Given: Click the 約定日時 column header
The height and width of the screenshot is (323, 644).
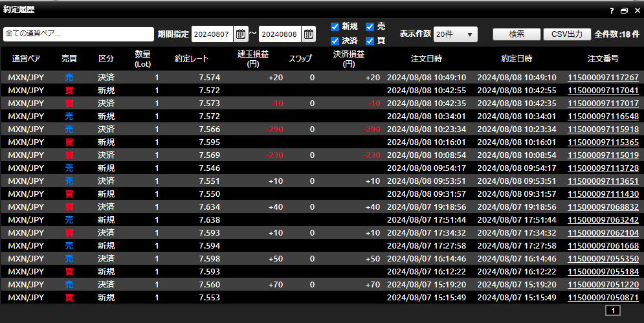Looking at the screenshot, I should (x=516, y=59).
